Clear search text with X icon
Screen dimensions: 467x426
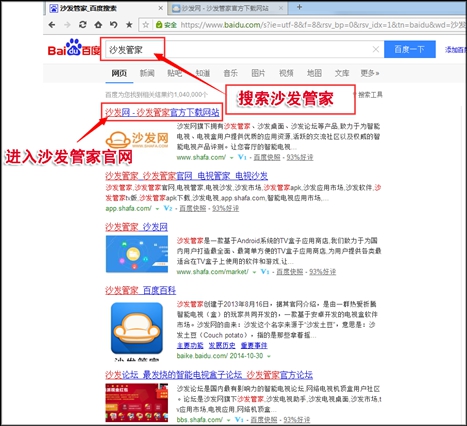coord(376,49)
